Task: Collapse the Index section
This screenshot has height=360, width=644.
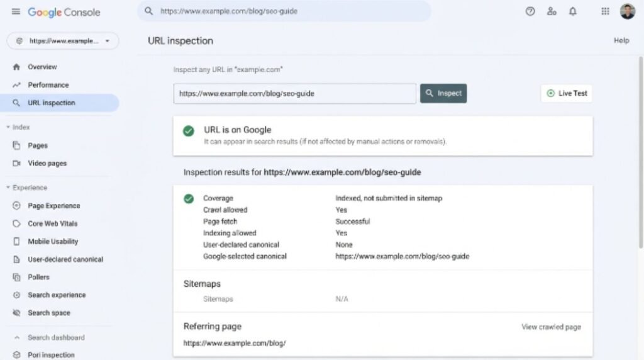Action: [x=8, y=127]
